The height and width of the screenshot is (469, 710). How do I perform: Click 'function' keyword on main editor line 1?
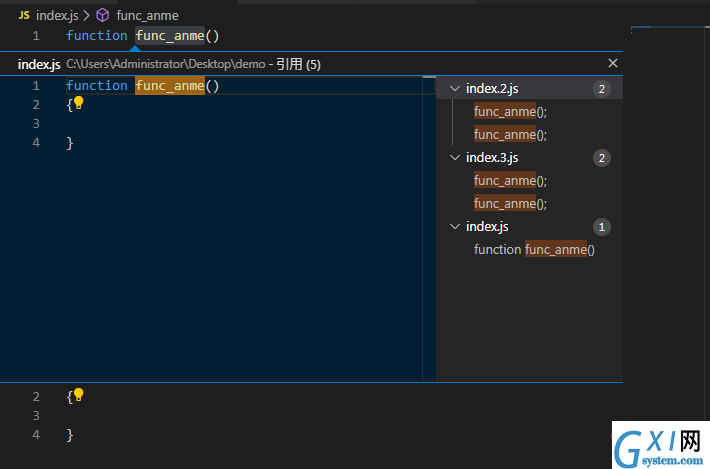(97, 36)
